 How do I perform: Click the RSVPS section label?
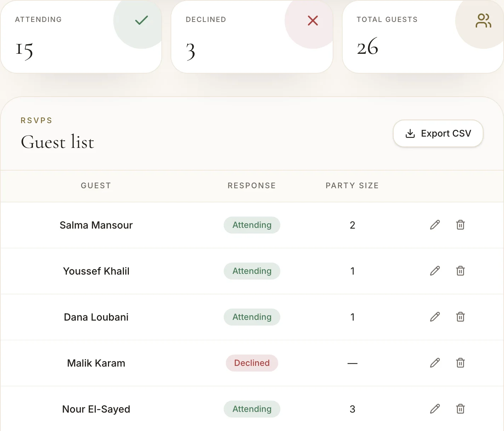(x=36, y=120)
